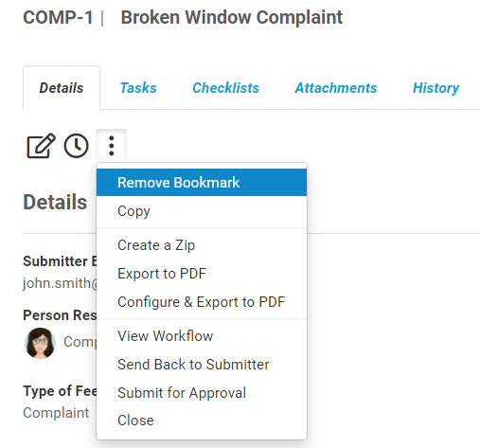Screen dimensions: 480x448
Task: Choose Send Back to Submitter
Action: point(202,365)
